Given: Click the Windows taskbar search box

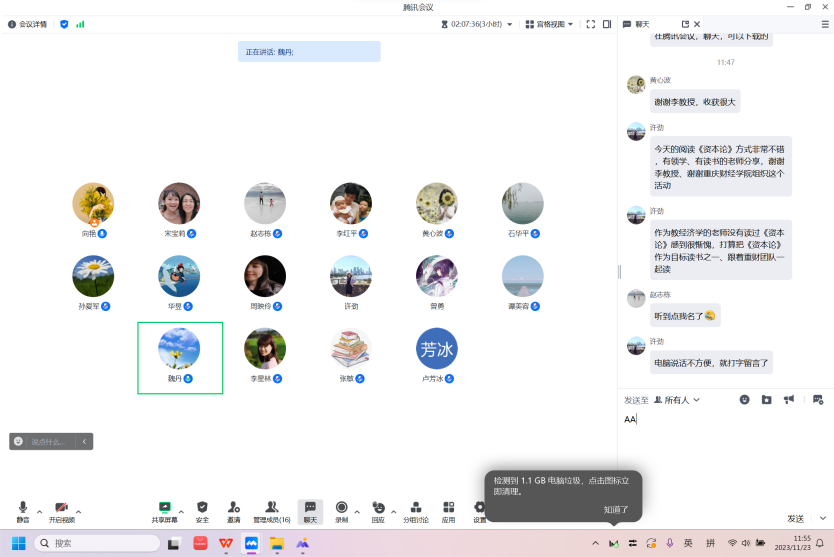Looking at the screenshot, I should click(97, 543).
